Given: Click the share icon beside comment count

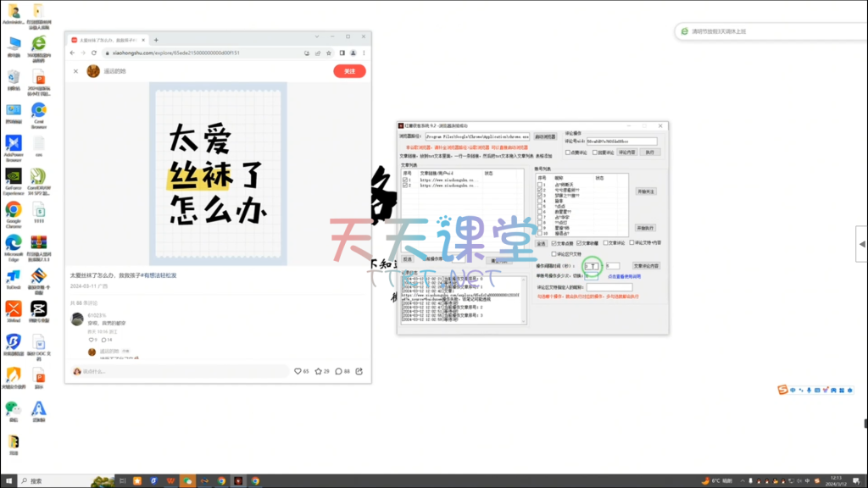Looking at the screenshot, I should point(359,371).
